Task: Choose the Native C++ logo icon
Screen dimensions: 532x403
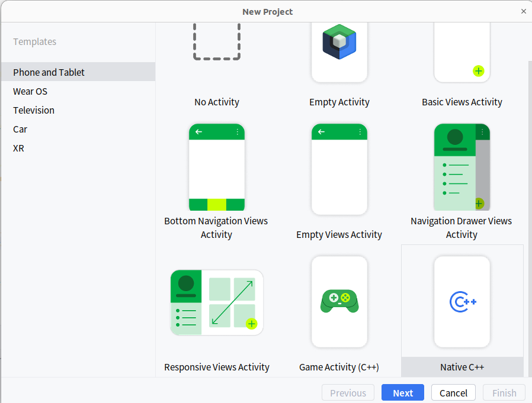Action: click(x=463, y=302)
